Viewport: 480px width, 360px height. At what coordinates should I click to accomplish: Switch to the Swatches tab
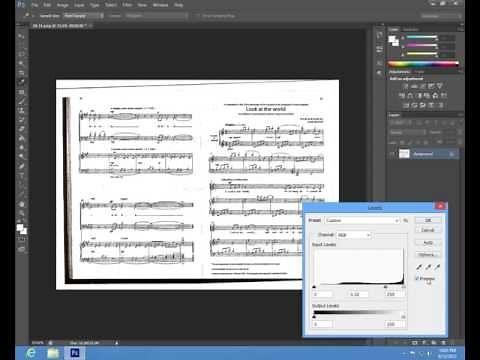[x=410, y=30]
